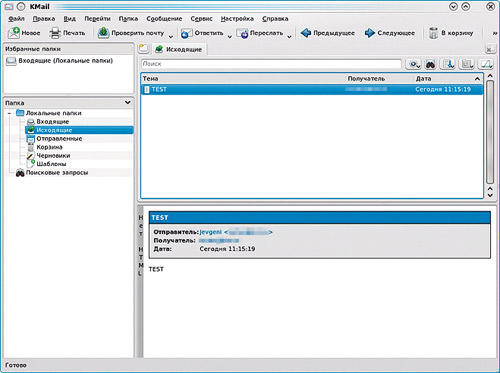The height and width of the screenshot is (373, 500).
Task: Click the round pin button beside KMail title
Action: [x=21, y=6]
